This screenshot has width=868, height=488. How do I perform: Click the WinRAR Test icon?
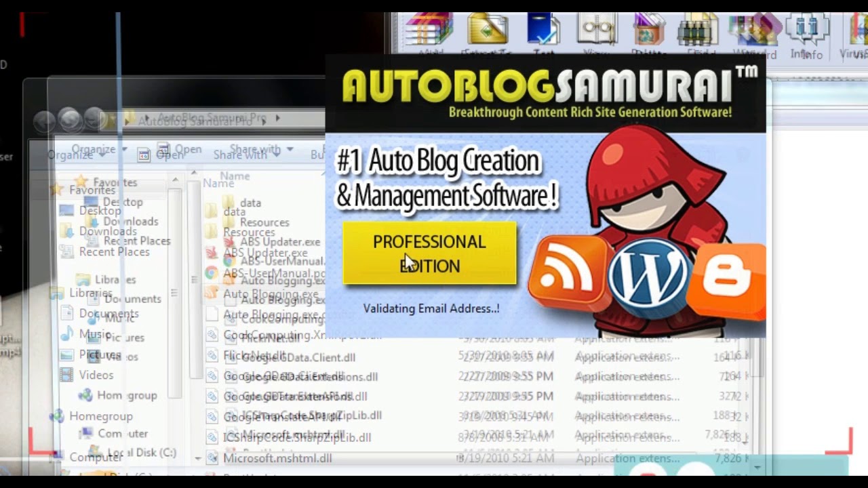[x=543, y=28]
